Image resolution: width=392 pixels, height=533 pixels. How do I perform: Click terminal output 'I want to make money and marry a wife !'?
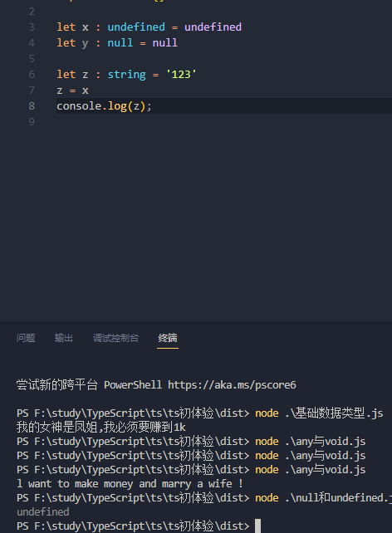pos(130,484)
